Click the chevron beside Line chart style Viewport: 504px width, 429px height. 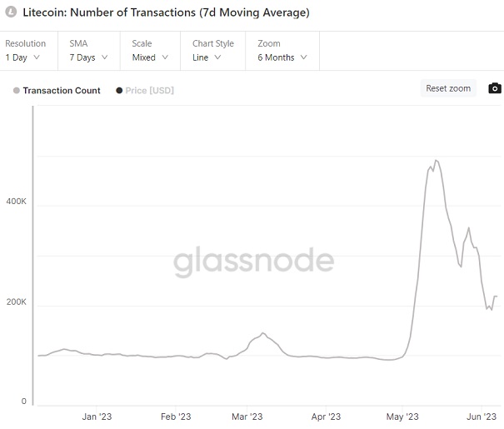[217, 57]
